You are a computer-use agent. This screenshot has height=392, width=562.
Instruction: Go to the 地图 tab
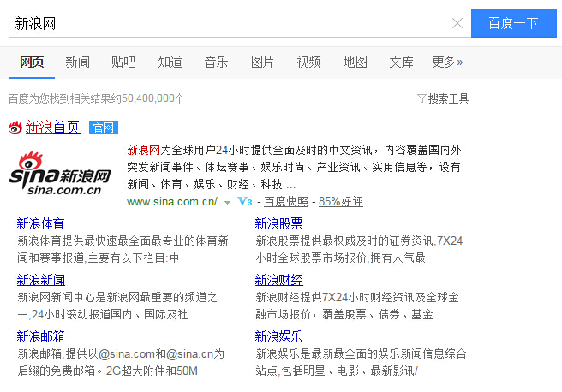(355, 62)
